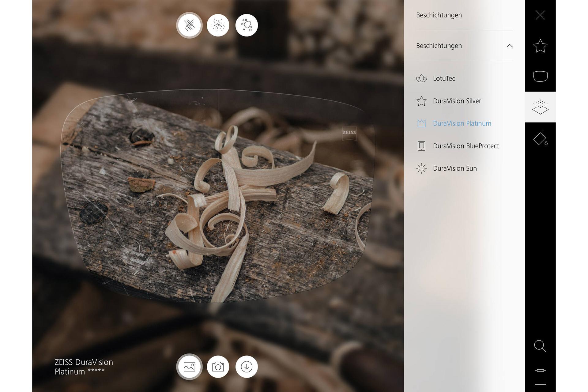Viewport: 588px width, 392px height.
Task: Click the BlueProtect tablet device icon
Action: coord(421,146)
